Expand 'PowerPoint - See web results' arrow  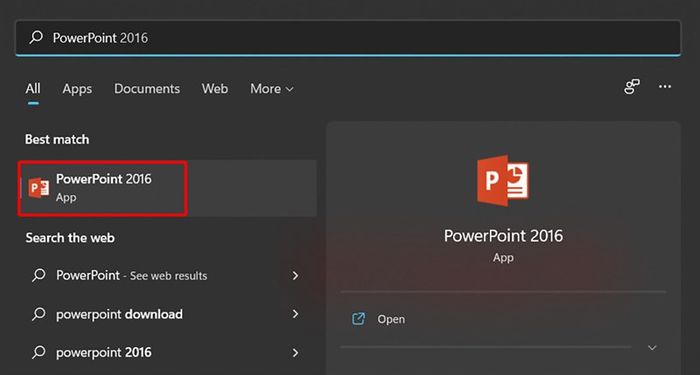[295, 275]
